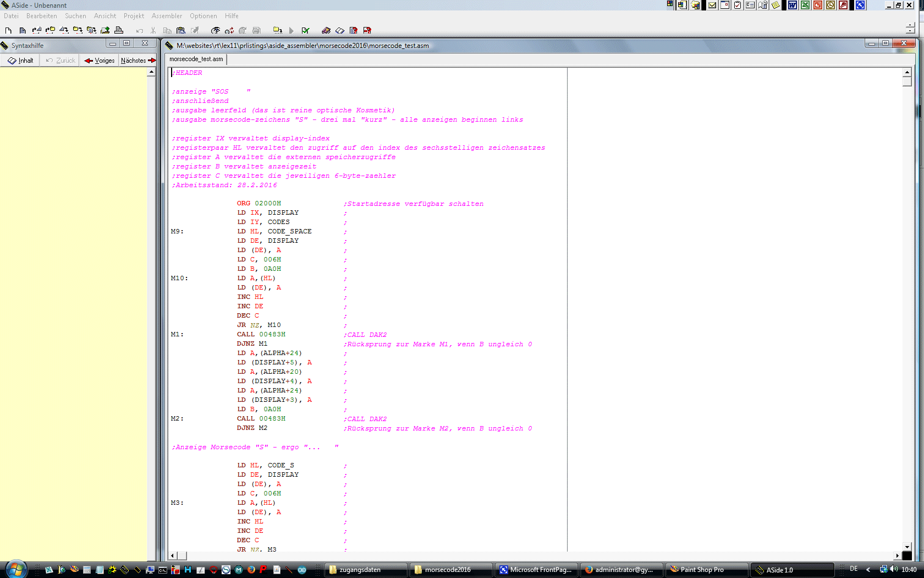Click the 'LD HL, CODE_S' line
The image size is (924, 578).
pyautogui.click(x=266, y=465)
